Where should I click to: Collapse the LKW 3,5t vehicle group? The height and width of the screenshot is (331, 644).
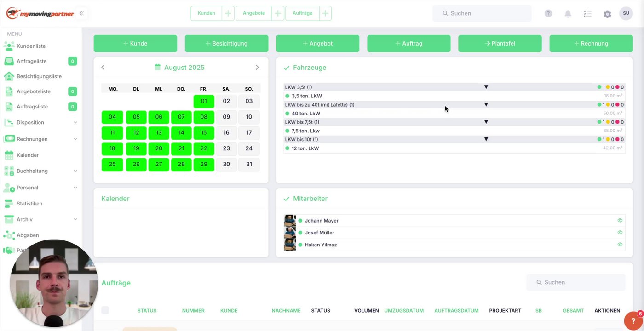click(x=486, y=87)
